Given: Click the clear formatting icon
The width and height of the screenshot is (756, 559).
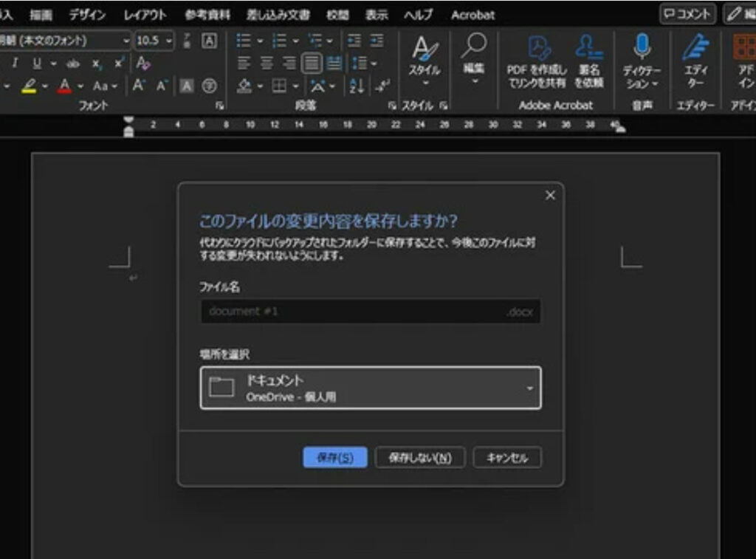Looking at the screenshot, I should tap(143, 64).
